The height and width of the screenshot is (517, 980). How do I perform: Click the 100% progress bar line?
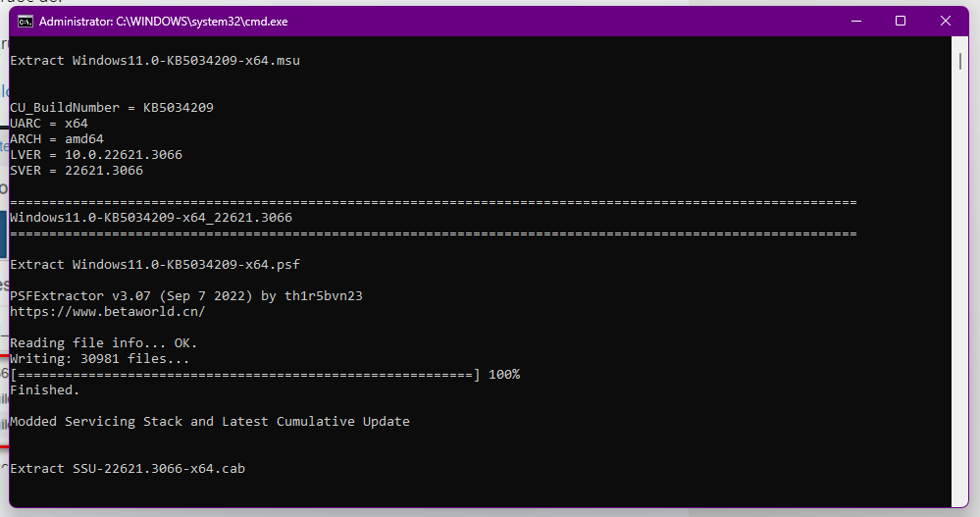coord(265,375)
